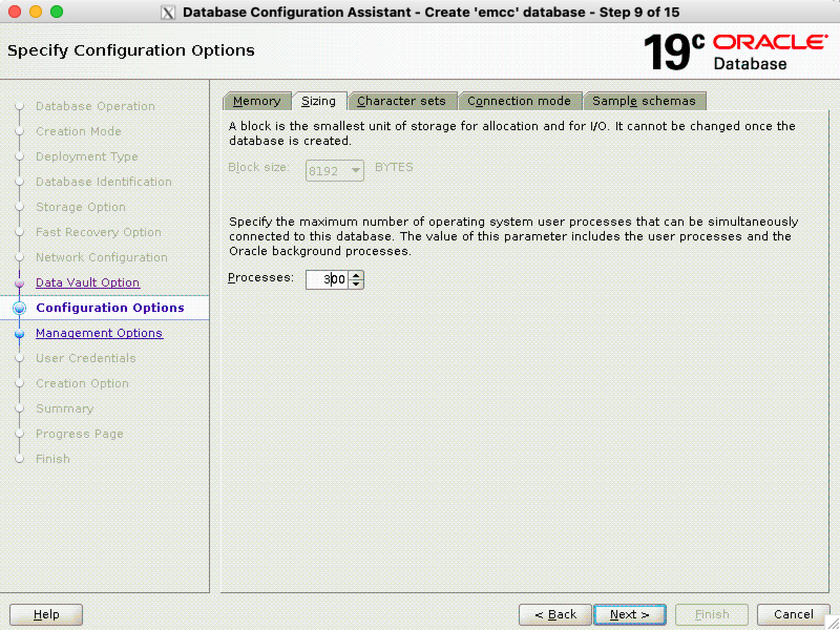Increase Processes value with up arrow
Screen dimensions: 840x630
click(x=356, y=275)
